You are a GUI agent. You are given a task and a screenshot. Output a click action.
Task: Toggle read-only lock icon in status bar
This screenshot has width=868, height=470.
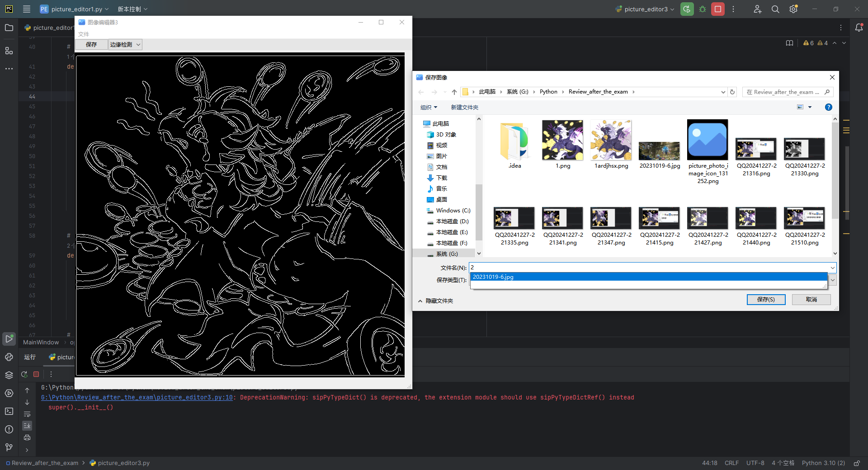coord(856,463)
